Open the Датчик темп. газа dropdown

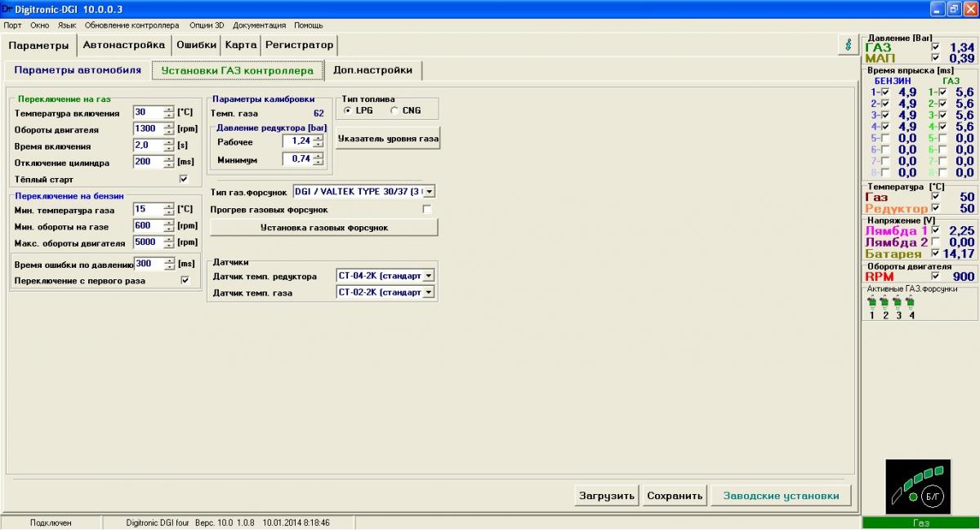[x=428, y=292]
